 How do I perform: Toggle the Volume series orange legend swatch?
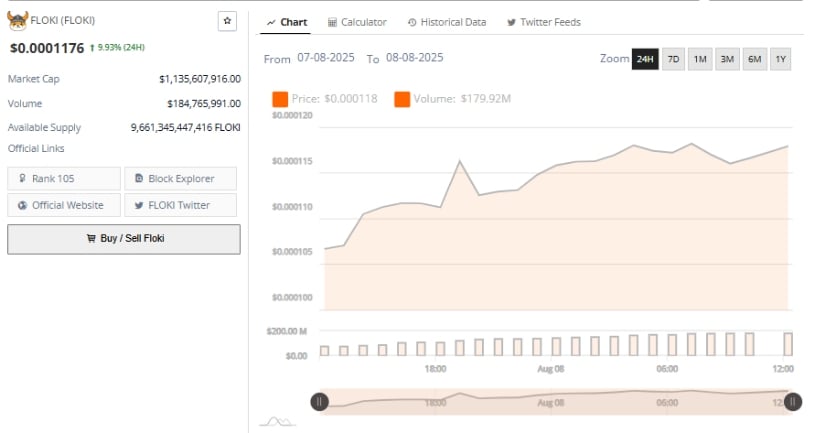(x=402, y=99)
